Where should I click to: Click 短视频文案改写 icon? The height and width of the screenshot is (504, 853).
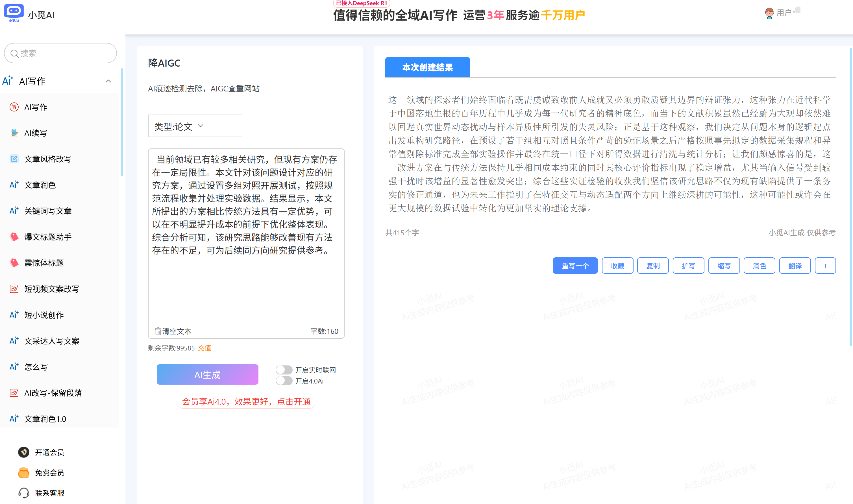tap(14, 289)
